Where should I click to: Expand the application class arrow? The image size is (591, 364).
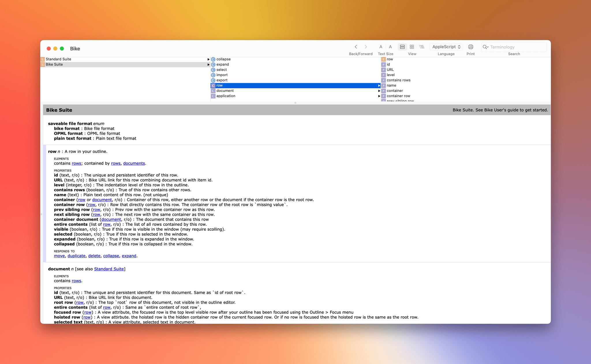tap(379, 96)
